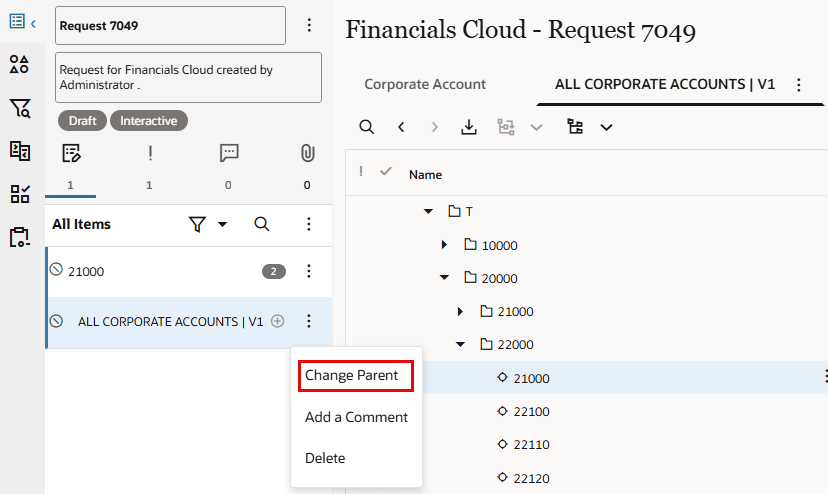
Task: Choose Add a Comment from the context menu
Action: pos(356,417)
